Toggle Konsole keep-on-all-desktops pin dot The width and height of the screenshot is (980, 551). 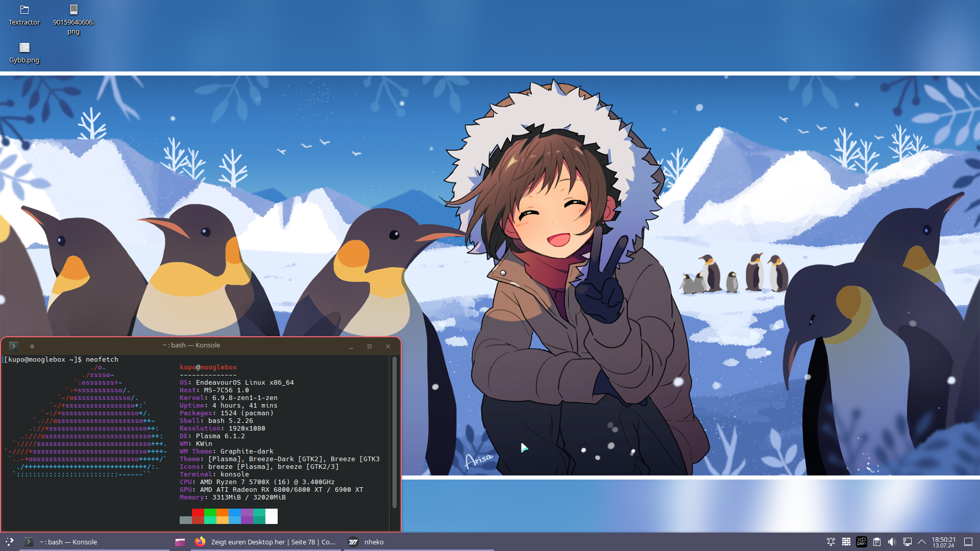[32, 346]
